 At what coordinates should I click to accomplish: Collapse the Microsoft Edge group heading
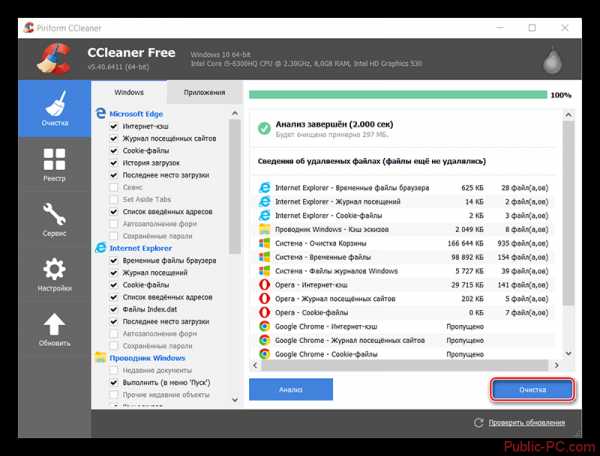point(136,114)
